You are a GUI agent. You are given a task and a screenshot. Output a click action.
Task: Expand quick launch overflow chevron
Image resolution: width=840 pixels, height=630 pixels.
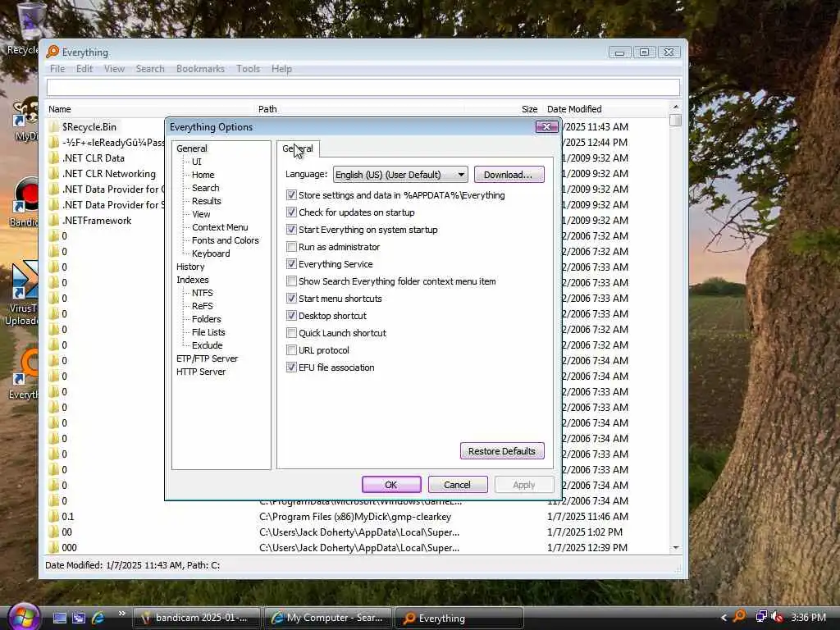pos(121,614)
